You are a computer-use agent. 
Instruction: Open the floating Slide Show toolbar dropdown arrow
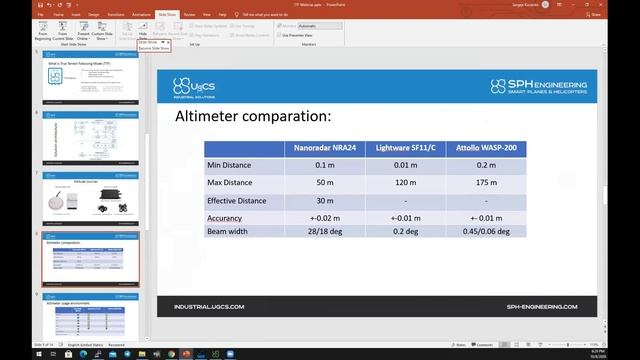[x=163, y=42]
